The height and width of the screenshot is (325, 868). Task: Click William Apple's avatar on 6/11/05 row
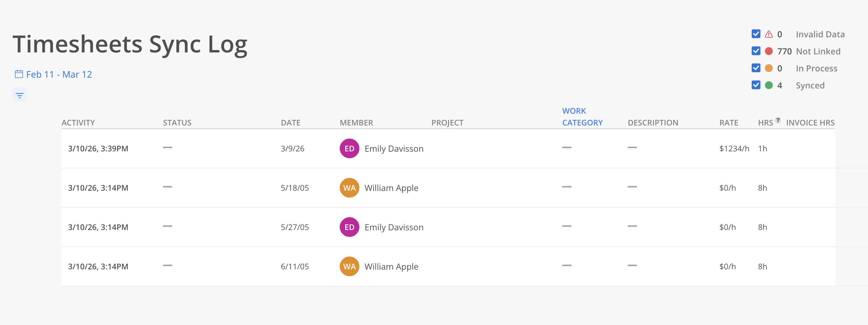pos(349,266)
